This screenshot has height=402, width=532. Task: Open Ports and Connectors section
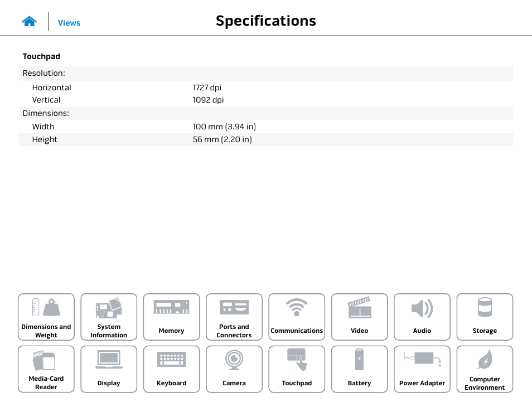coord(234,317)
